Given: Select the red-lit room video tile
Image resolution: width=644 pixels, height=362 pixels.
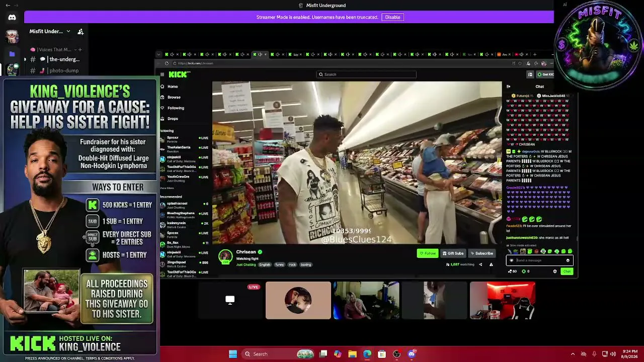Looking at the screenshot, I should tap(503, 300).
